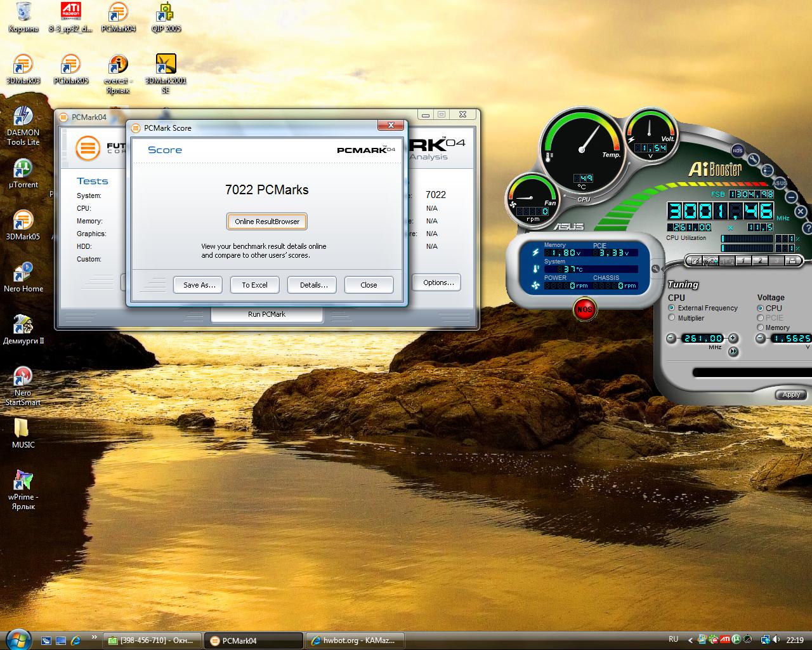
Task: Select the CPU voltage radio button
Action: tap(760, 308)
